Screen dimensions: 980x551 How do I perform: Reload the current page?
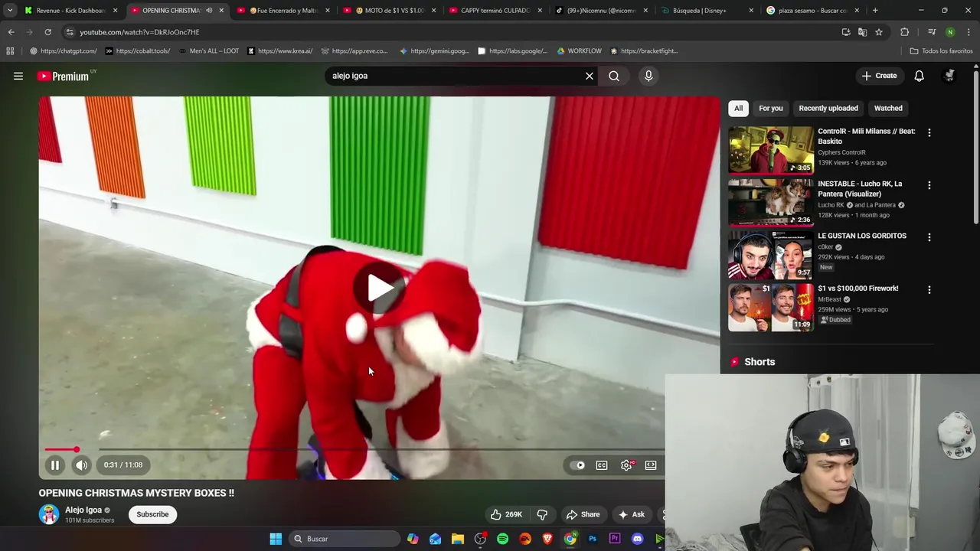point(47,32)
